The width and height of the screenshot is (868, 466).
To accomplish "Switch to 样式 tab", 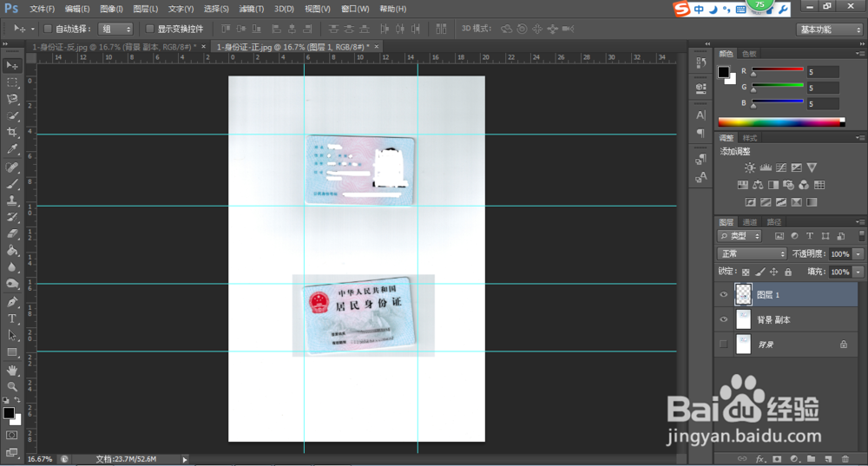I will click(750, 138).
